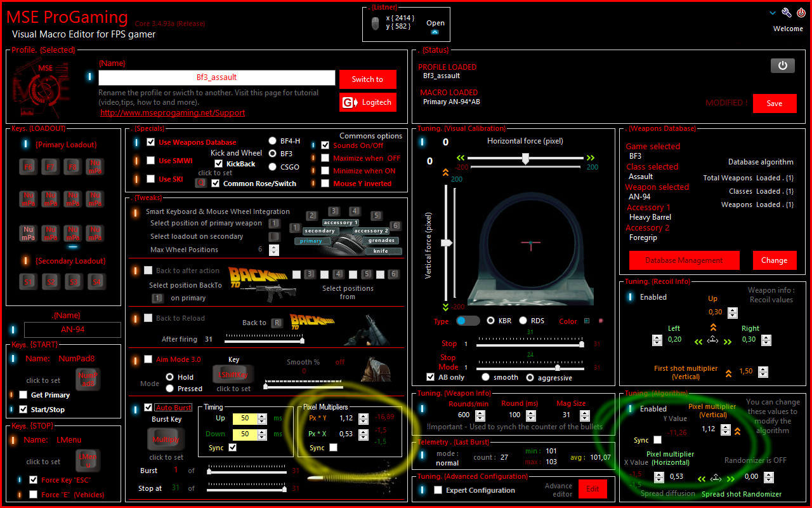The width and height of the screenshot is (812, 508).
Task: Click the F6 primary loadout key
Action: tap(29, 167)
